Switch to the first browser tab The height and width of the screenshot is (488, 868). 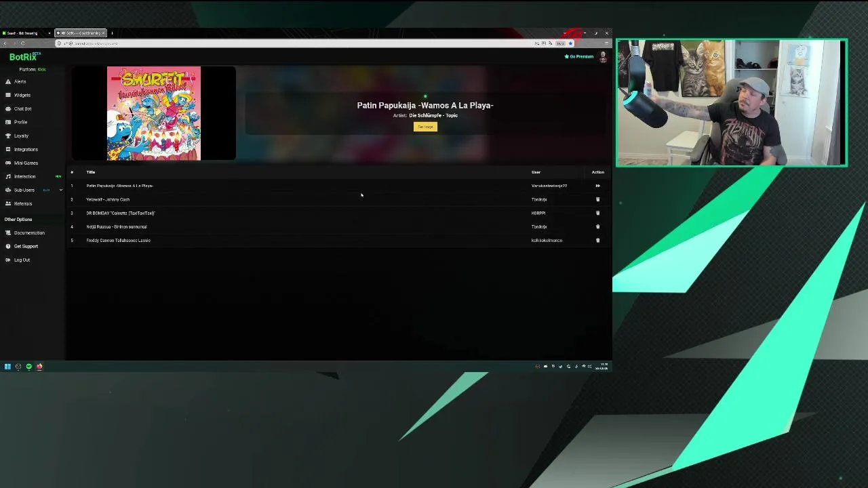click(26, 33)
